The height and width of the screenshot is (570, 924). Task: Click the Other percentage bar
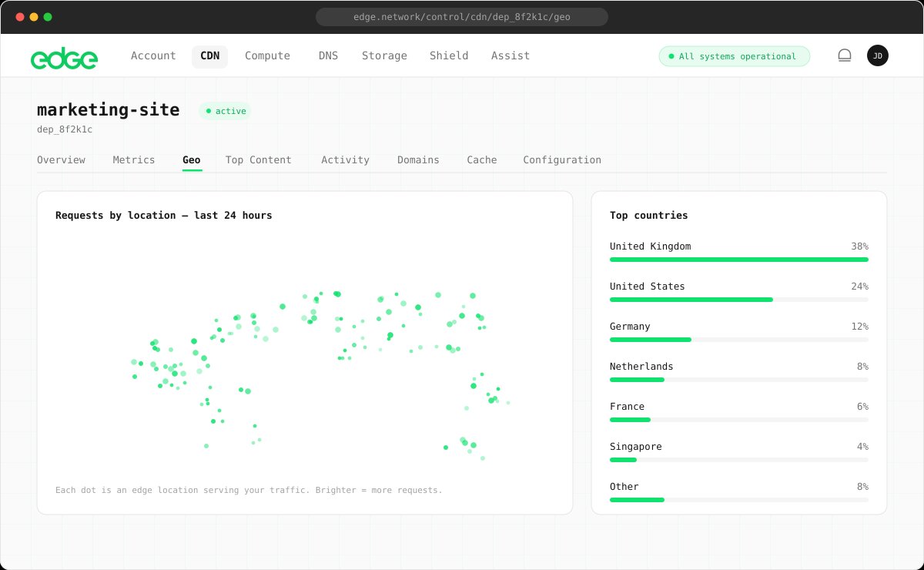739,500
